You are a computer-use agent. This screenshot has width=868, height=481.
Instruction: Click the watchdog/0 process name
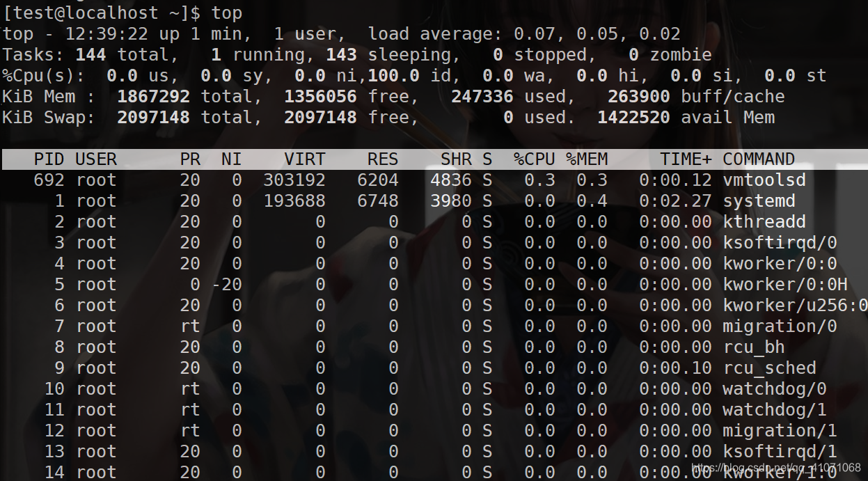point(775,389)
